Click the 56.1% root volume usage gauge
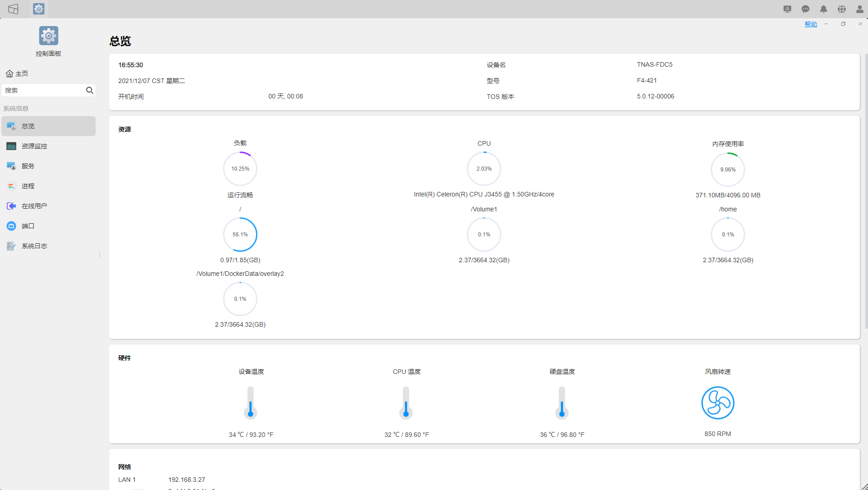This screenshot has width=868, height=490. click(240, 235)
